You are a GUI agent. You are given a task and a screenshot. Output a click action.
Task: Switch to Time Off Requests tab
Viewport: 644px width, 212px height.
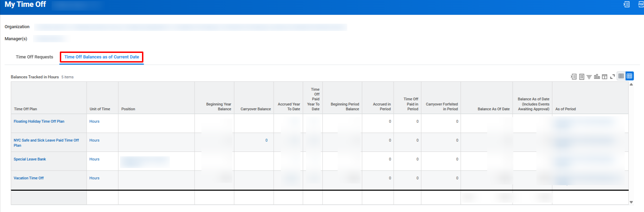34,57
